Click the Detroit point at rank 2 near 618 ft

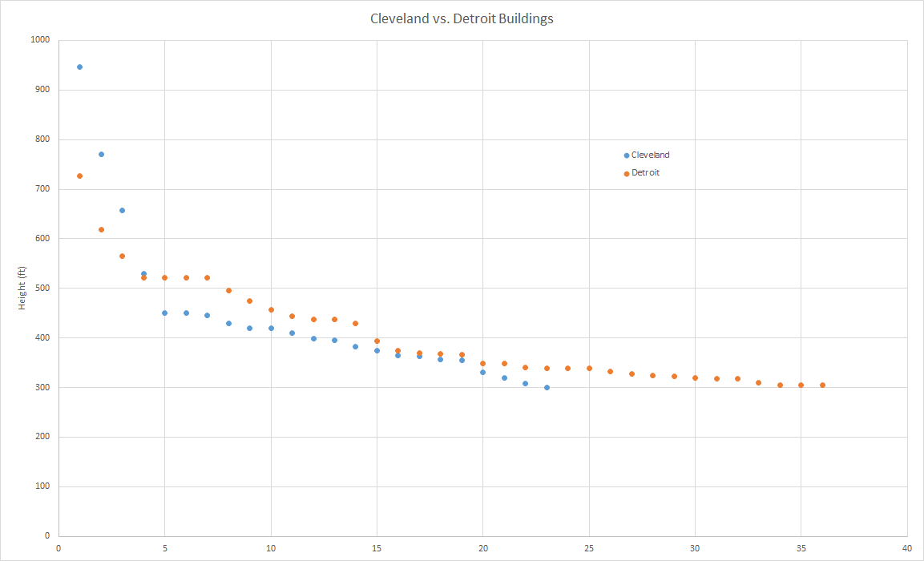pos(101,230)
